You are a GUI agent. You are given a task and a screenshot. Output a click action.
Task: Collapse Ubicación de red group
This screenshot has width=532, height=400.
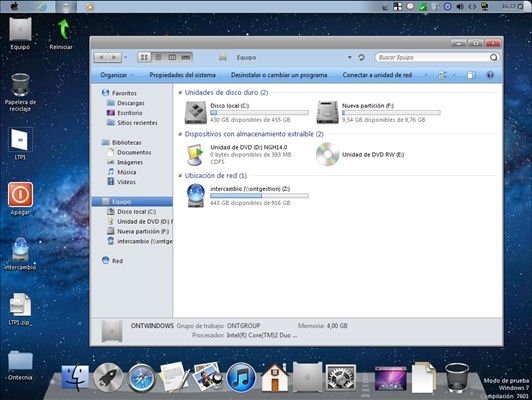[180, 176]
